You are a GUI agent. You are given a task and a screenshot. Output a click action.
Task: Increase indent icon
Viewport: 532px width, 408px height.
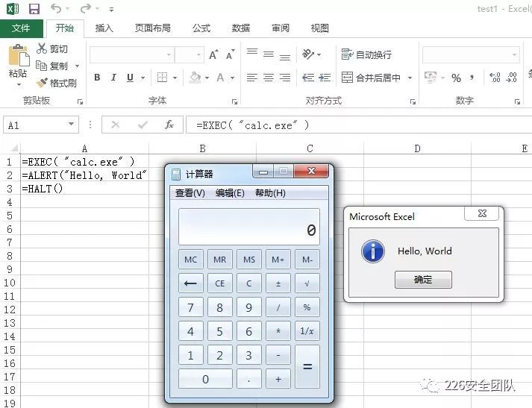click(x=325, y=78)
